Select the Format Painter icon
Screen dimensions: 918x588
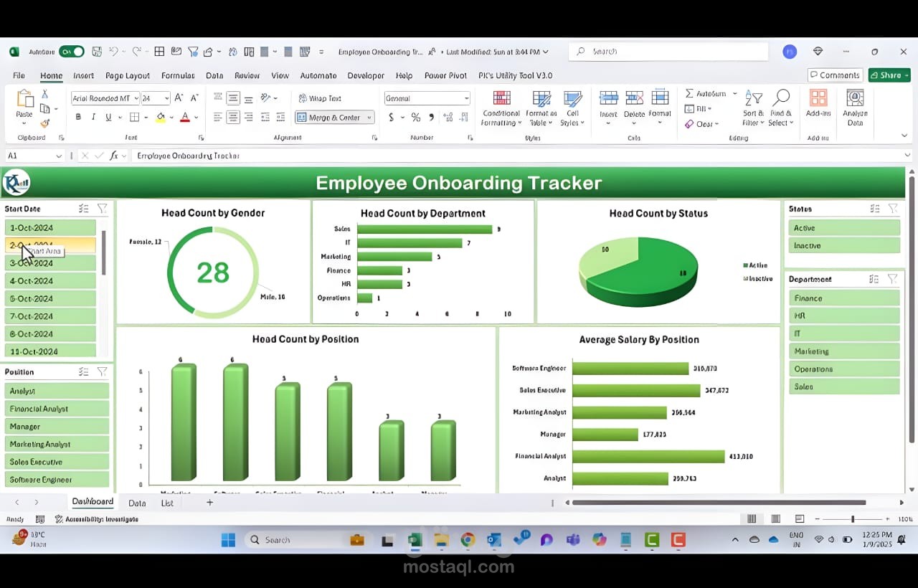44,123
